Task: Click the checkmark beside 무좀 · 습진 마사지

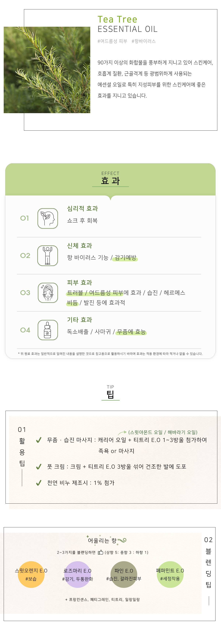Action: coord(39,440)
